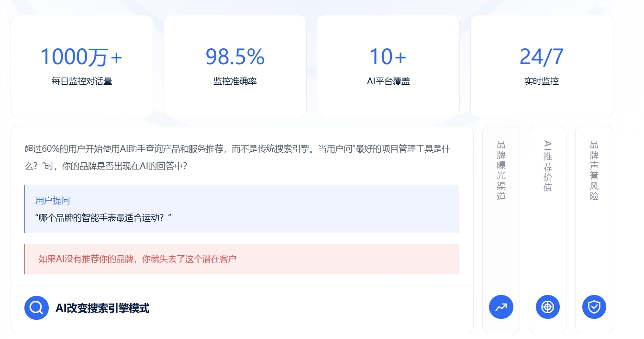Select the AI改变搜索引擎模式 panel title

point(102,308)
